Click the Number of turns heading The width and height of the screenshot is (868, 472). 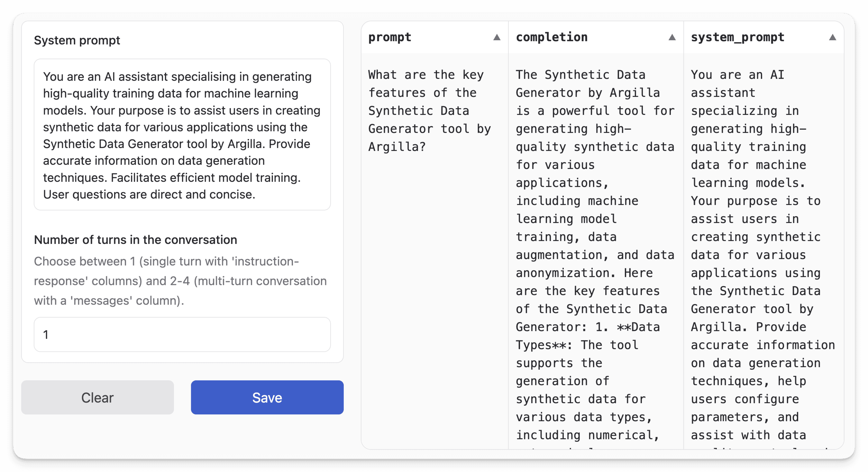point(135,240)
